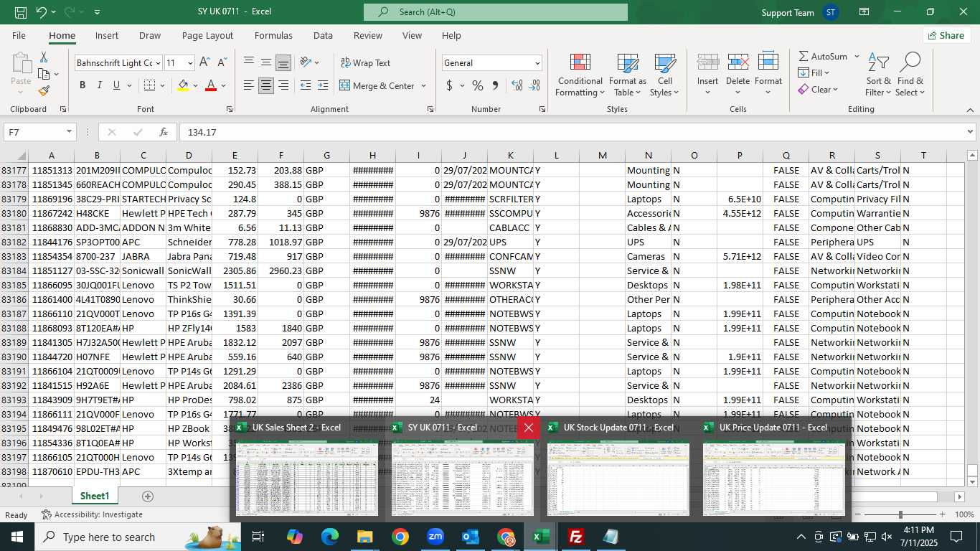The image size is (980, 551).
Task: Toggle Center horizontal alignment
Action: pos(266,85)
